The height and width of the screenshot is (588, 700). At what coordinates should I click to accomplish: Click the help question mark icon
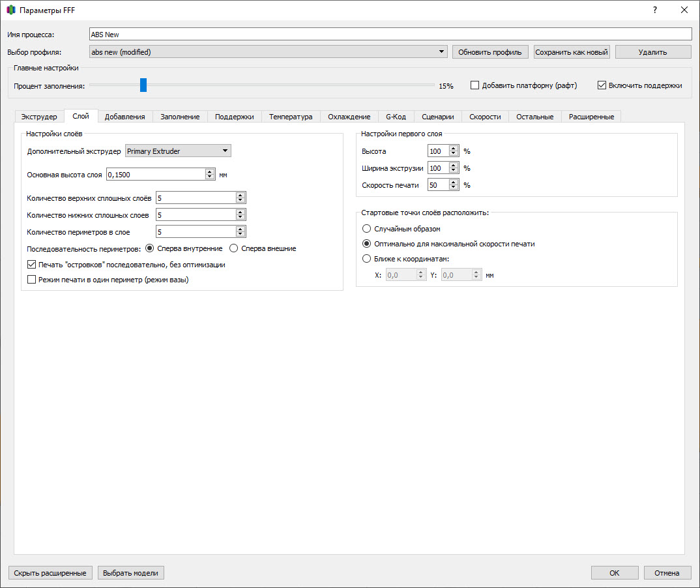click(x=654, y=10)
